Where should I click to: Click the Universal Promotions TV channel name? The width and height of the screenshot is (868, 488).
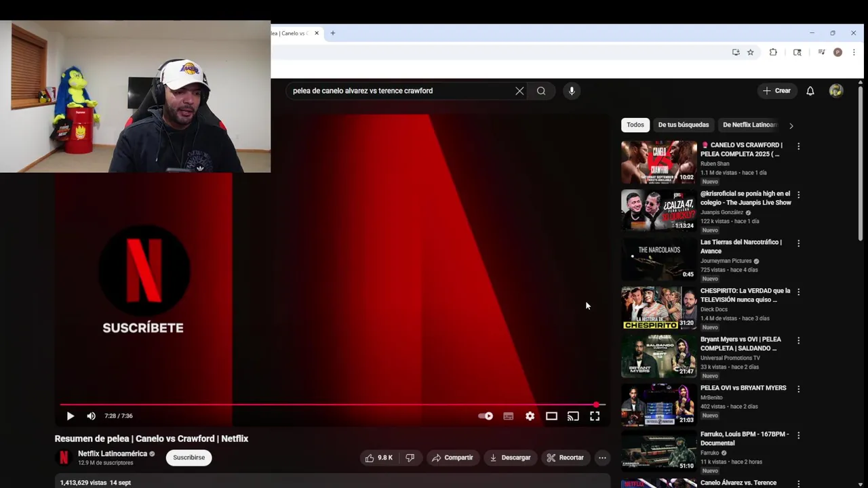730,358
